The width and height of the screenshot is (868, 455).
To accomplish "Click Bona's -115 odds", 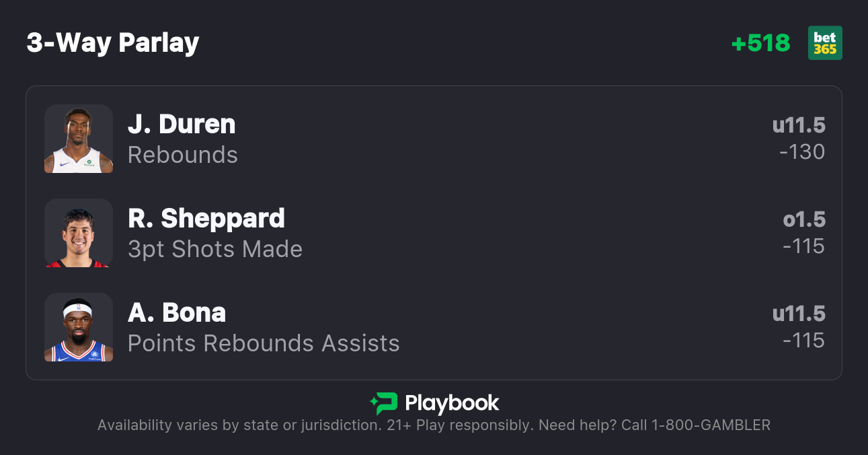I will click(x=803, y=341).
